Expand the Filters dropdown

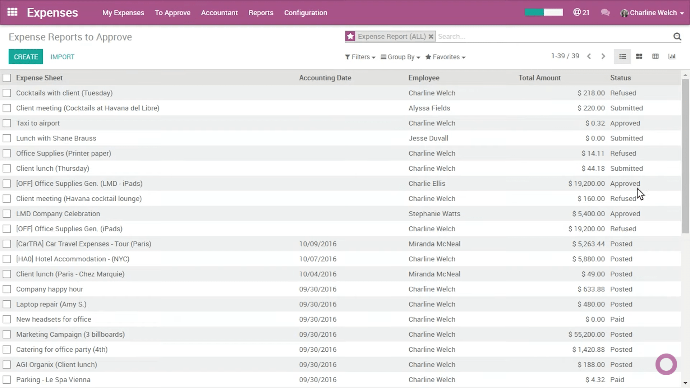(360, 57)
